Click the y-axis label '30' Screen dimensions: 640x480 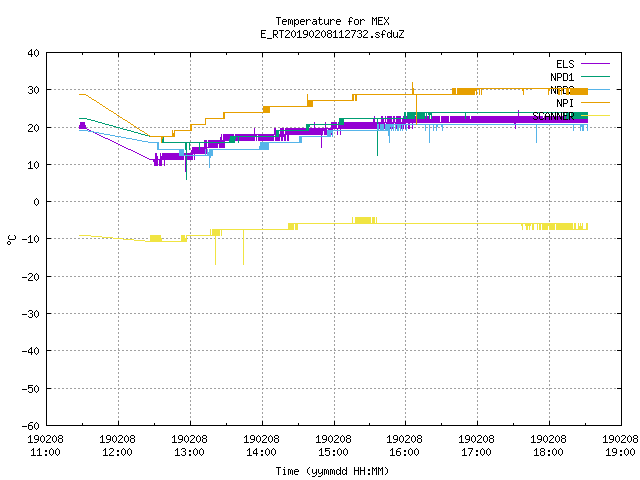click(x=33, y=90)
